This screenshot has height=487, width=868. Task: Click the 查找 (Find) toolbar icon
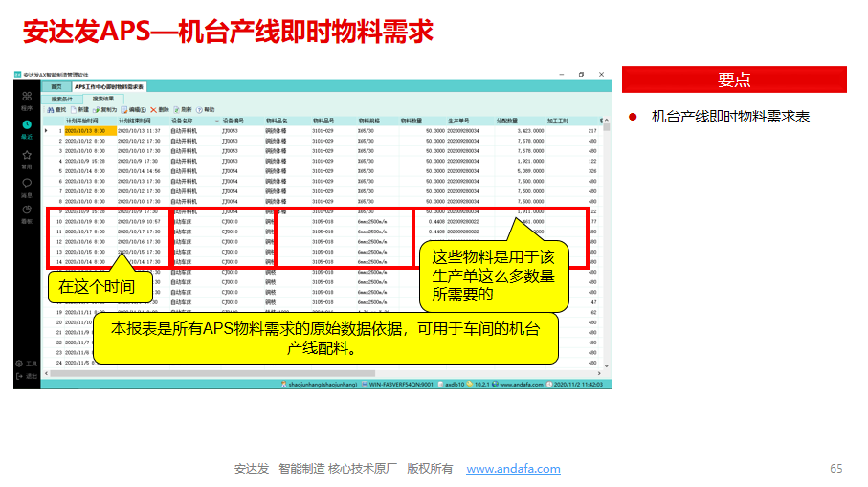click(56, 110)
